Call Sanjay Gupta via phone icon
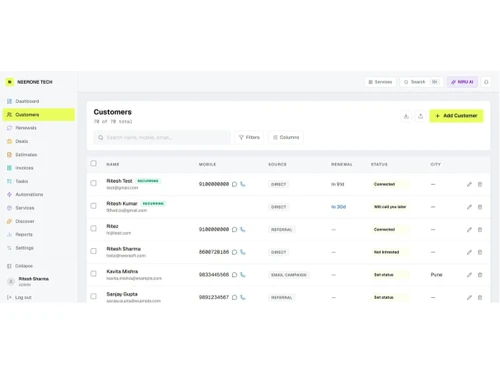Viewport: 500px width, 375px height. coord(243,297)
